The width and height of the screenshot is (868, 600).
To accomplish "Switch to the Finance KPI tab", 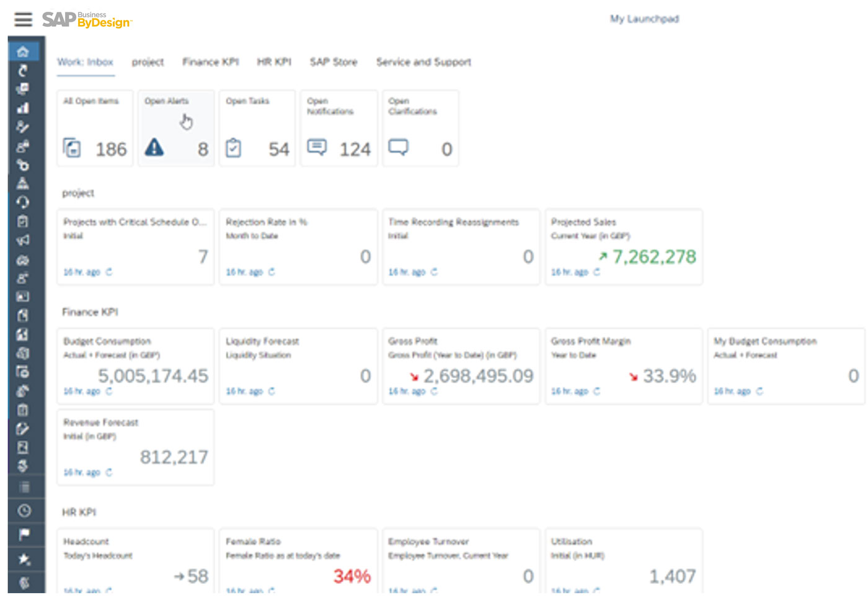I will [x=211, y=62].
